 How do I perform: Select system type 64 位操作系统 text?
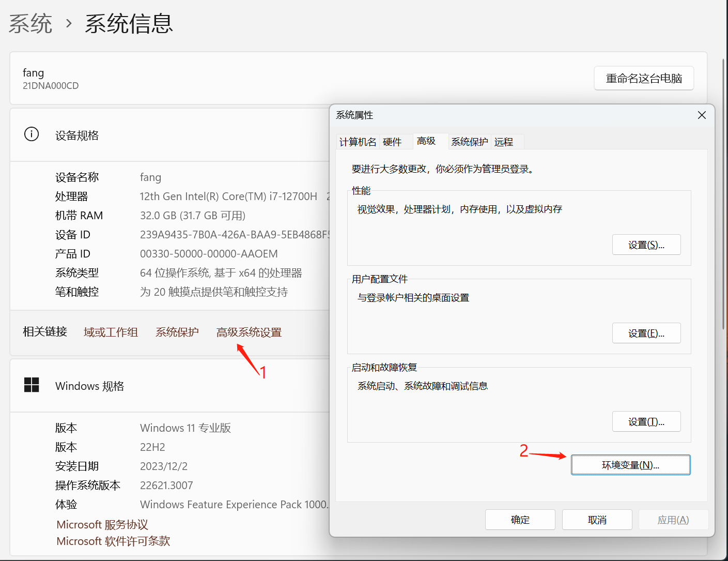(221, 272)
